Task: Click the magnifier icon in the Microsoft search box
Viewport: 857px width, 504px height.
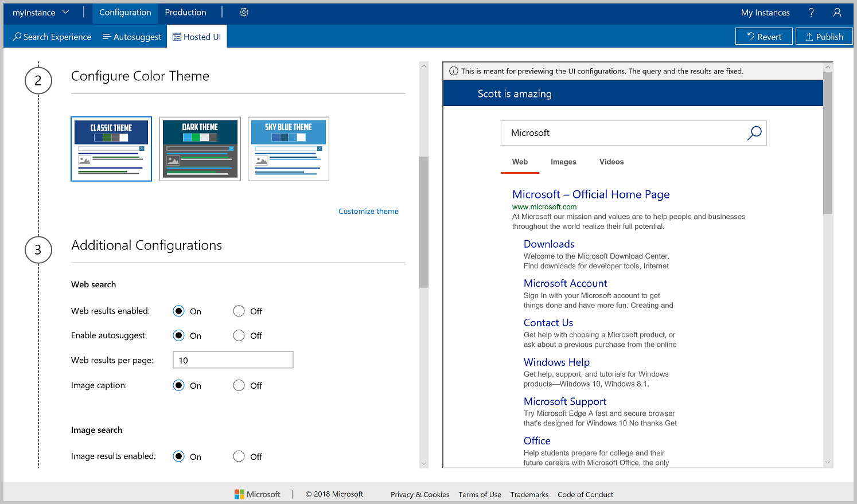Action: click(x=754, y=132)
